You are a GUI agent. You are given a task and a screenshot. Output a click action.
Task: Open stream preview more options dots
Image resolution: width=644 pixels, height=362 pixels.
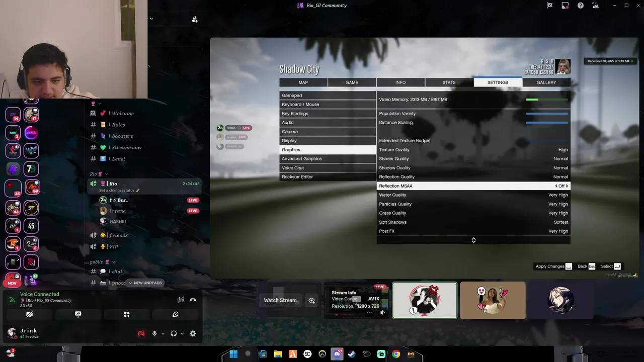(369, 312)
